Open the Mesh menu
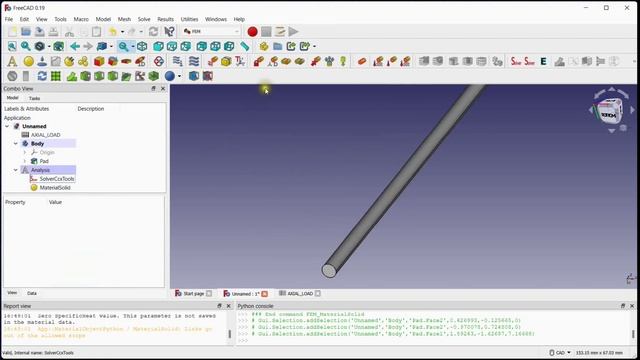The width and height of the screenshot is (640, 360). [124, 19]
